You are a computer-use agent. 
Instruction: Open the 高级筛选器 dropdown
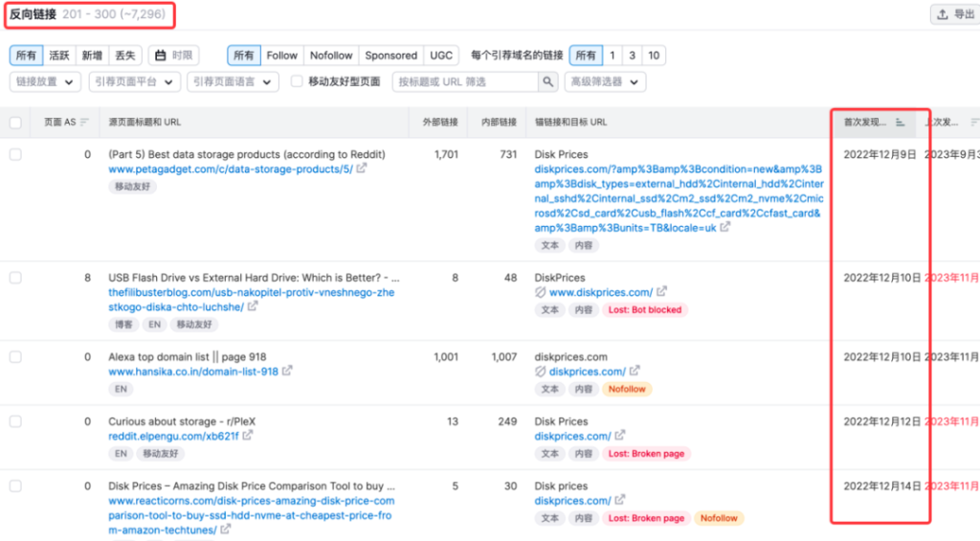point(605,82)
